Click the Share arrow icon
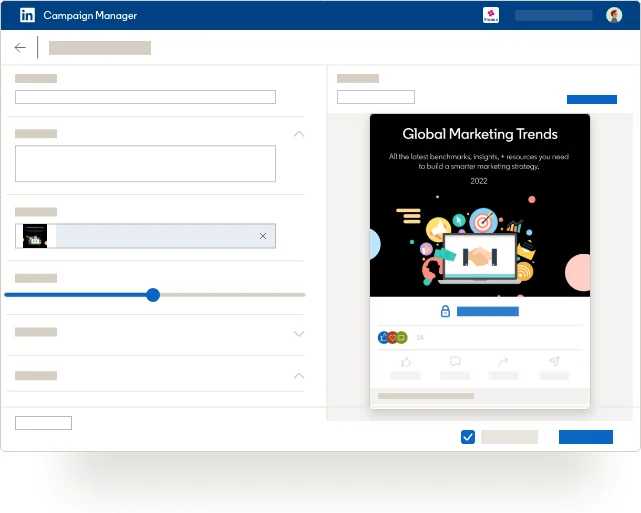Viewport: 641px width, 513px height. click(504, 361)
